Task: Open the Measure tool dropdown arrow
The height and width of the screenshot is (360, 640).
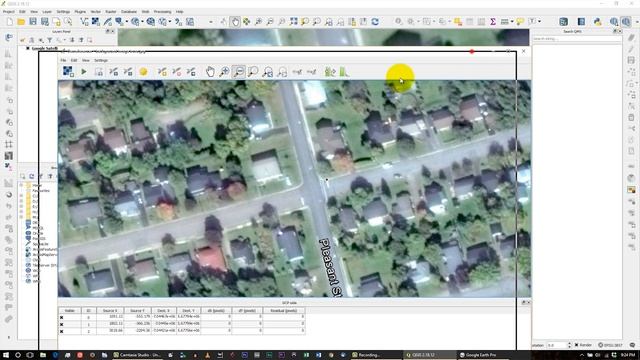Action: click(512, 22)
